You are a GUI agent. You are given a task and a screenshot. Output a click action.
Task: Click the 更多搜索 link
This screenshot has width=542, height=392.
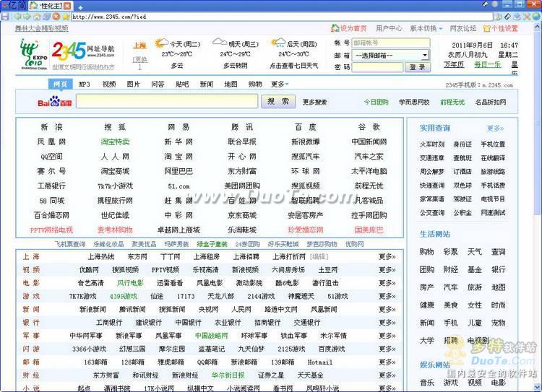[314, 102]
